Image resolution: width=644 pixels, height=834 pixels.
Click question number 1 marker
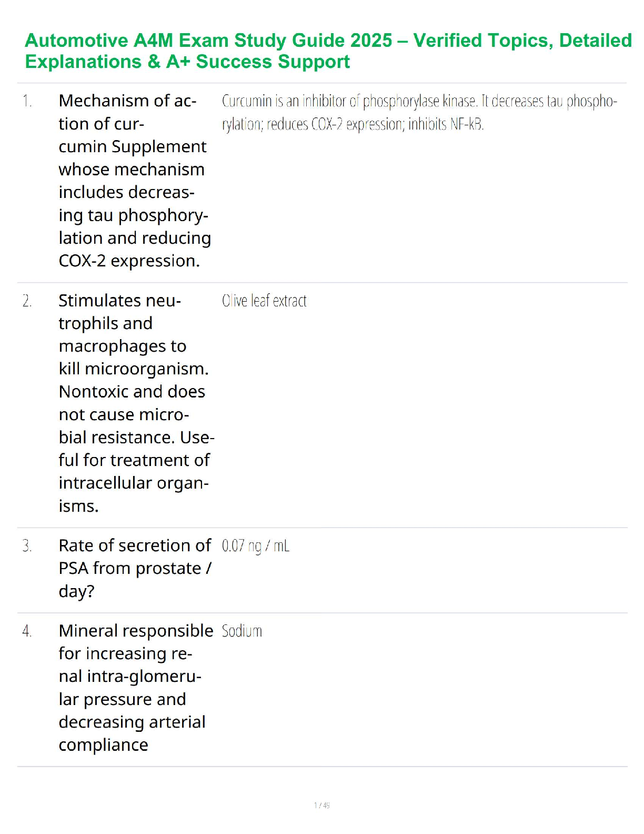pos(27,101)
